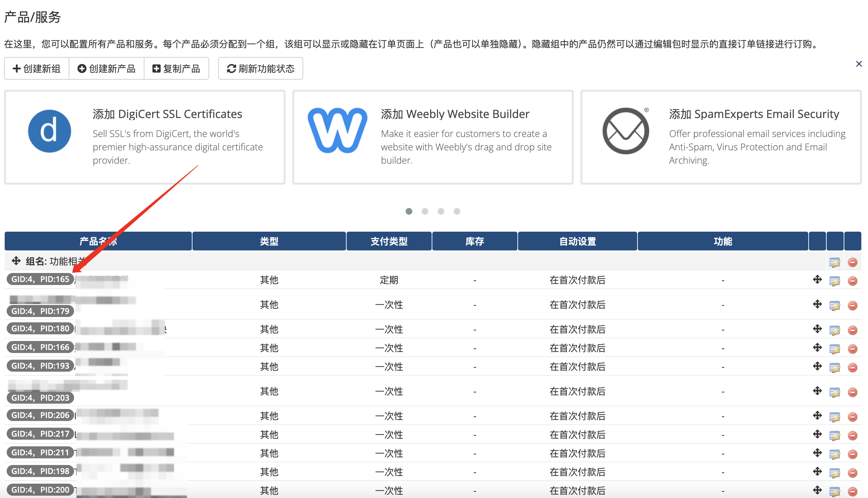Click edit icon for group 功能相关

click(834, 262)
